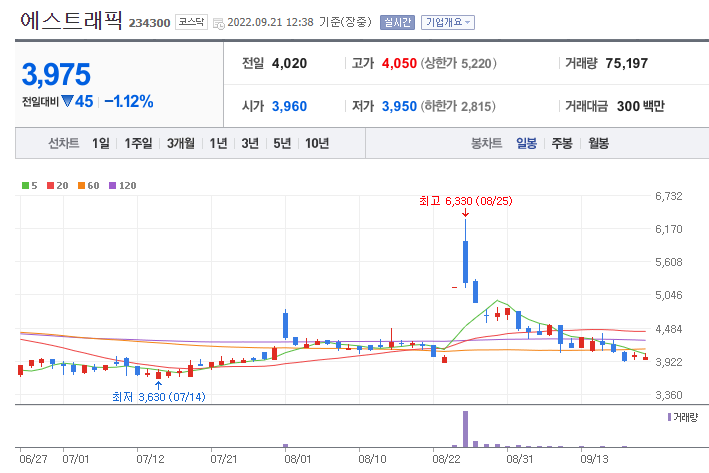
Task: Click the previous close value 4,020
Action: click(x=289, y=63)
